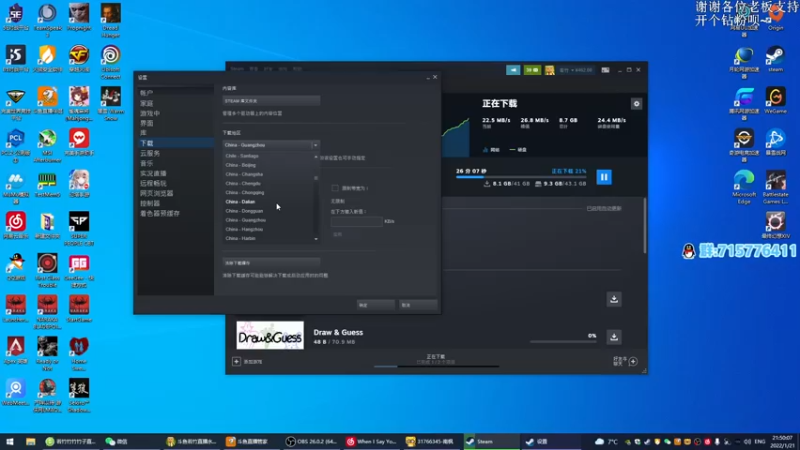
Task: Open download settings gear in Steam downloads
Action: [x=636, y=104]
